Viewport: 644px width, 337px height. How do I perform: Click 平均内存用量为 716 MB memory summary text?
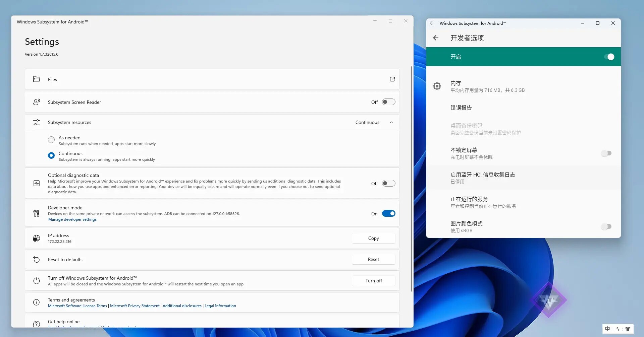[x=487, y=90]
